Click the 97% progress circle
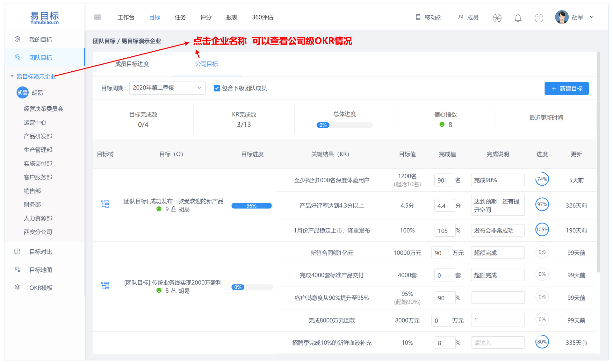613x364 pixels. coord(542,204)
